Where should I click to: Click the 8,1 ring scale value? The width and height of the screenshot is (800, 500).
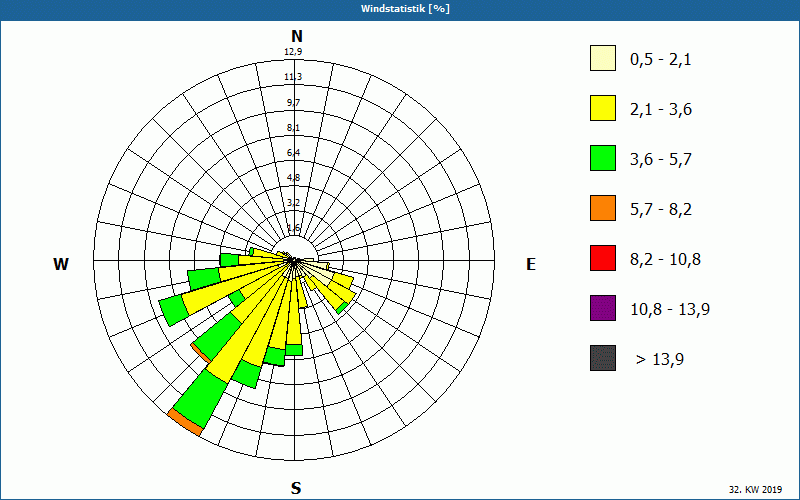[x=293, y=128]
